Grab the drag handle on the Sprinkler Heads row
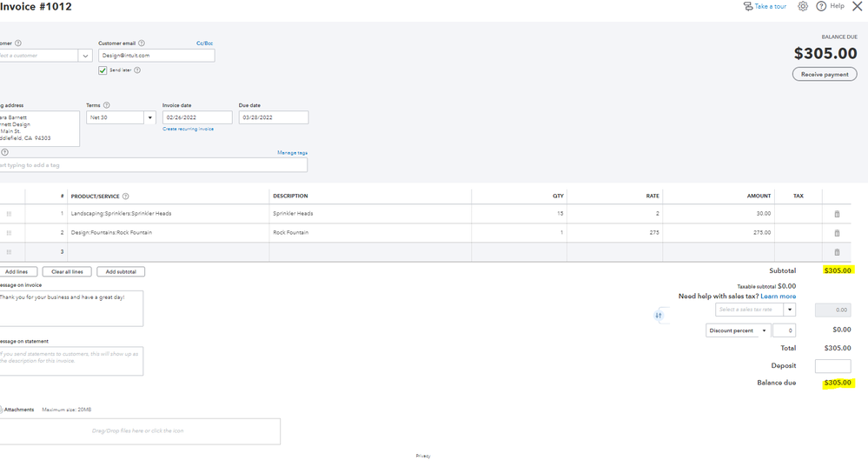The width and height of the screenshot is (868, 467). coord(9,214)
